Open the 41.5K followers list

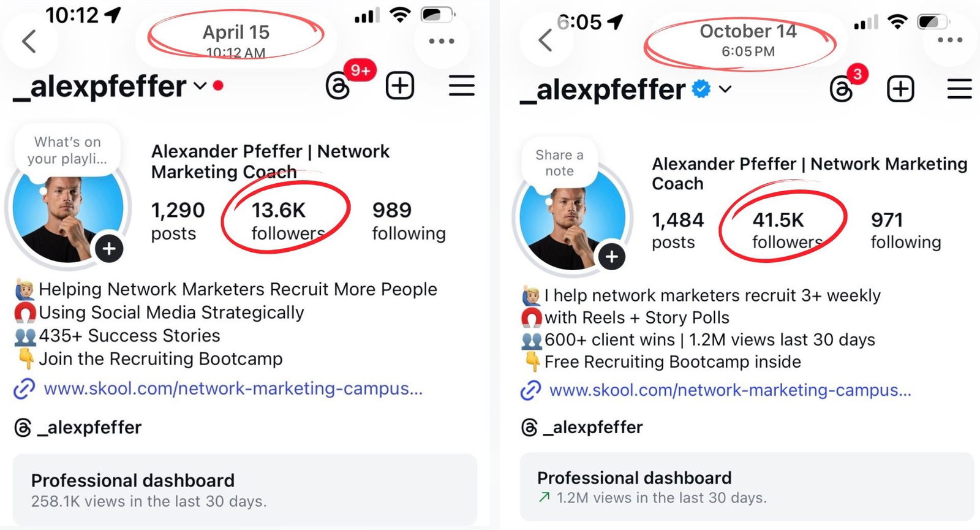pos(786,230)
